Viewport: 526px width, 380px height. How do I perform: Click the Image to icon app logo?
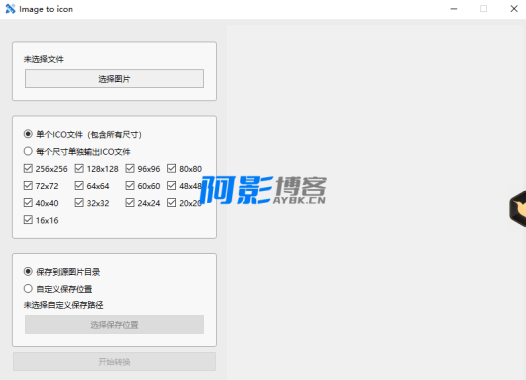point(10,9)
